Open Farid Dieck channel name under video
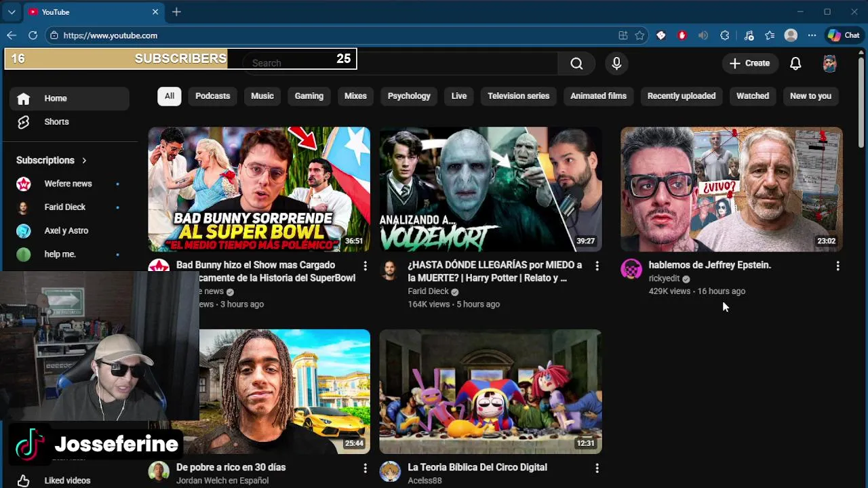The height and width of the screenshot is (488, 868). tap(428, 291)
